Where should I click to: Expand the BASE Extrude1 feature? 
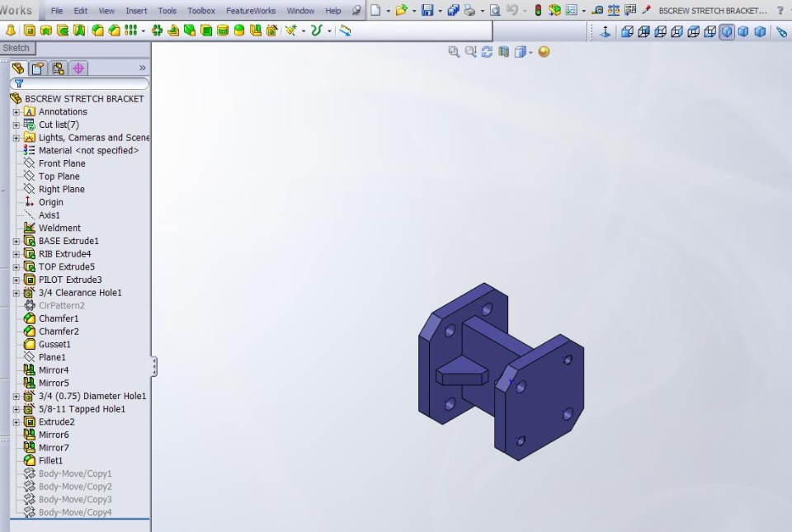(16, 242)
